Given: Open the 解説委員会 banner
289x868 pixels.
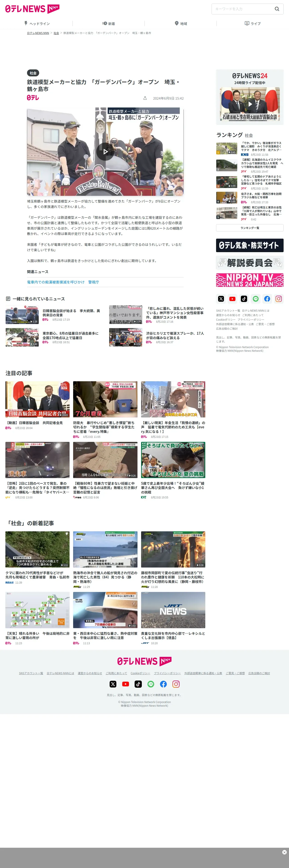Looking at the screenshot, I should click(250, 263).
